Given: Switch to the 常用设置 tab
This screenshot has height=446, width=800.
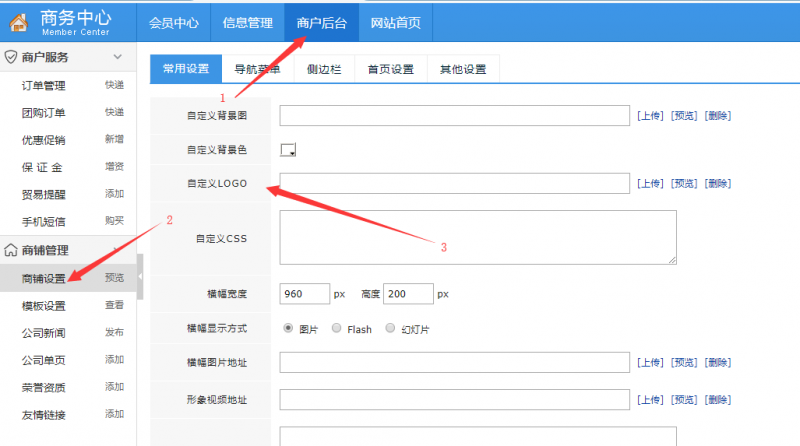Looking at the screenshot, I should pyautogui.click(x=186, y=69).
